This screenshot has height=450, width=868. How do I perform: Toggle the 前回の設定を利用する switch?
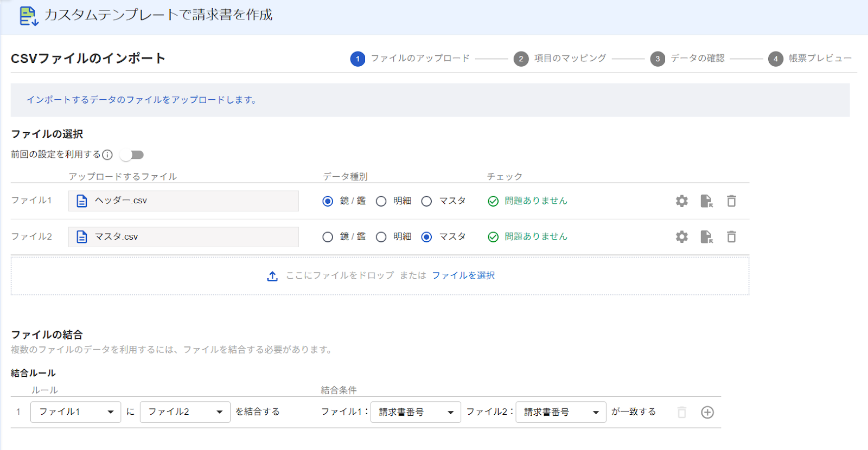coord(132,155)
